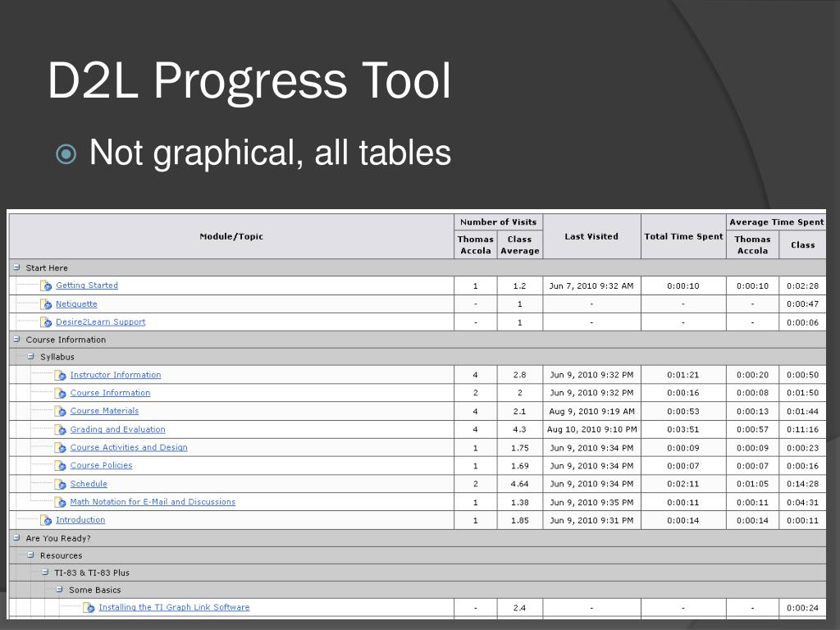Click the Some Basics section label
Screen dimensions: 840x630
[95, 590]
